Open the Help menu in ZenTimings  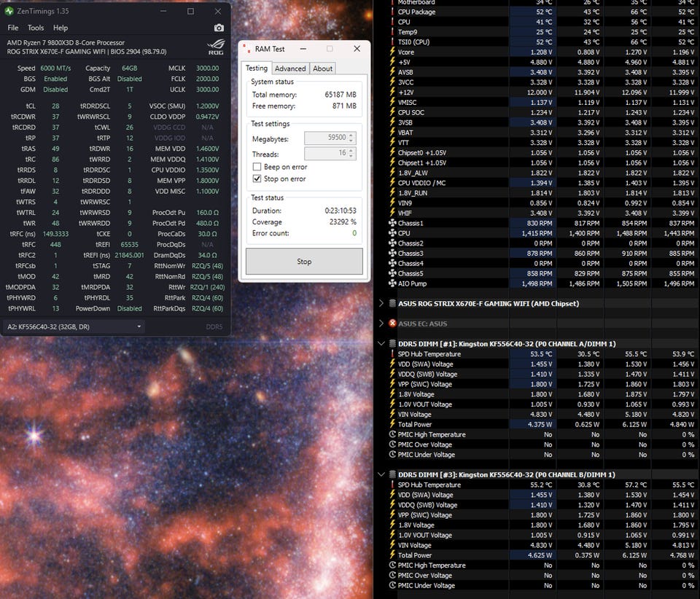point(61,28)
